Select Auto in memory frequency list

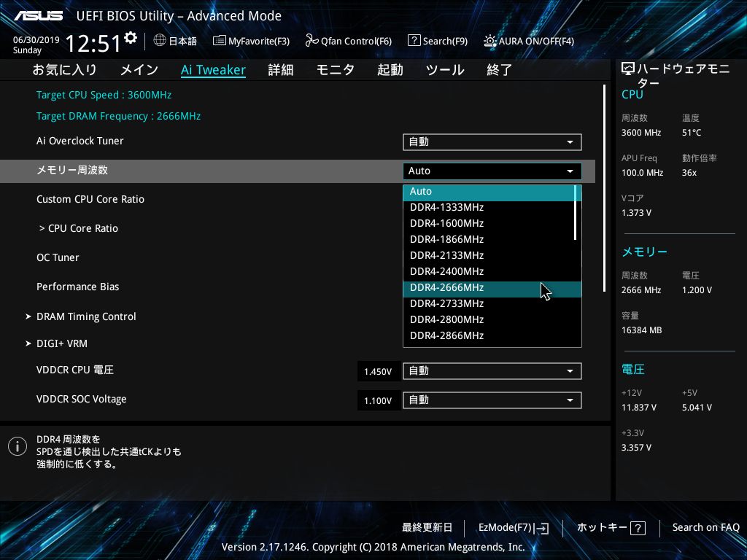pyautogui.click(x=489, y=192)
